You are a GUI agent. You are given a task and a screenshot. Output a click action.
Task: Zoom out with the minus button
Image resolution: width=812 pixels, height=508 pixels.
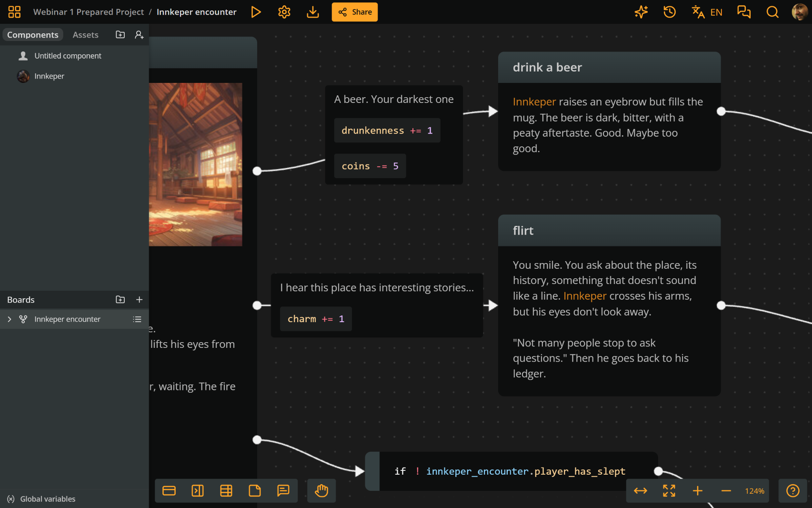[x=726, y=491]
